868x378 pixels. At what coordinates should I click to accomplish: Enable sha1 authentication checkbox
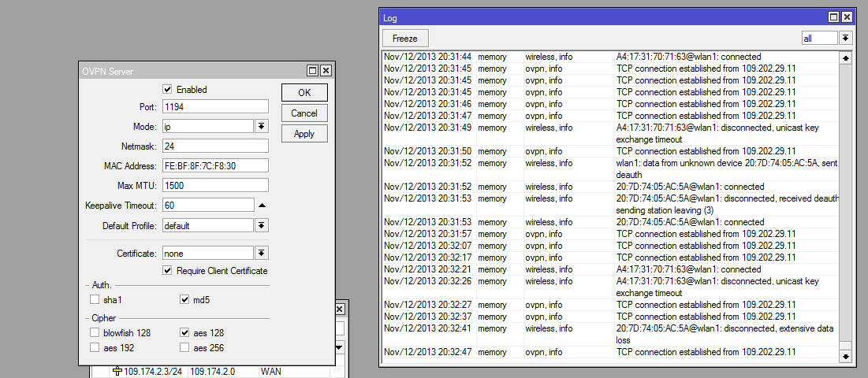point(95,300)
